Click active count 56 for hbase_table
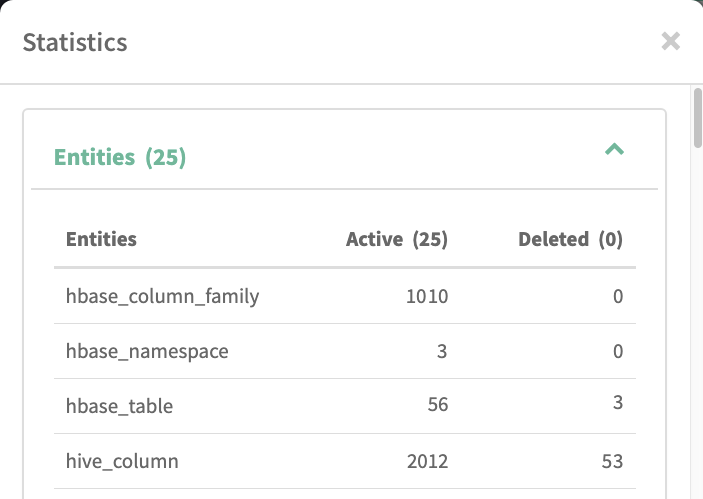 (437, 406)
